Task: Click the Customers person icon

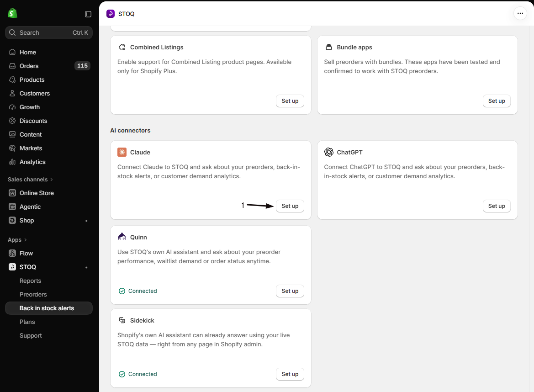Action: coord(12,93)
